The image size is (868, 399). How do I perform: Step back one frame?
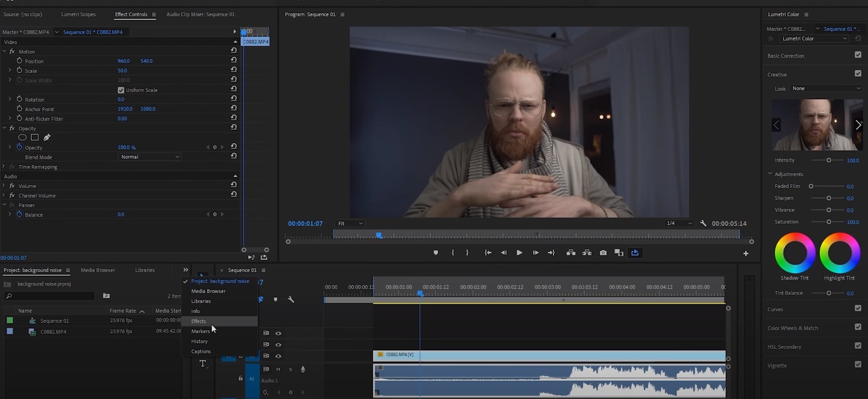point(504,253)
